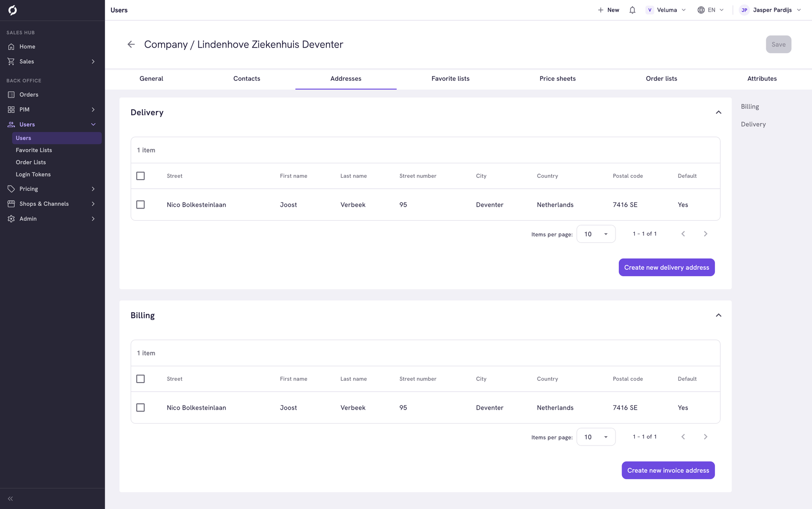This screenshot has height=509, width=812.
Task: Open the Price sheets tab
Action: click(x=558, y=79)
